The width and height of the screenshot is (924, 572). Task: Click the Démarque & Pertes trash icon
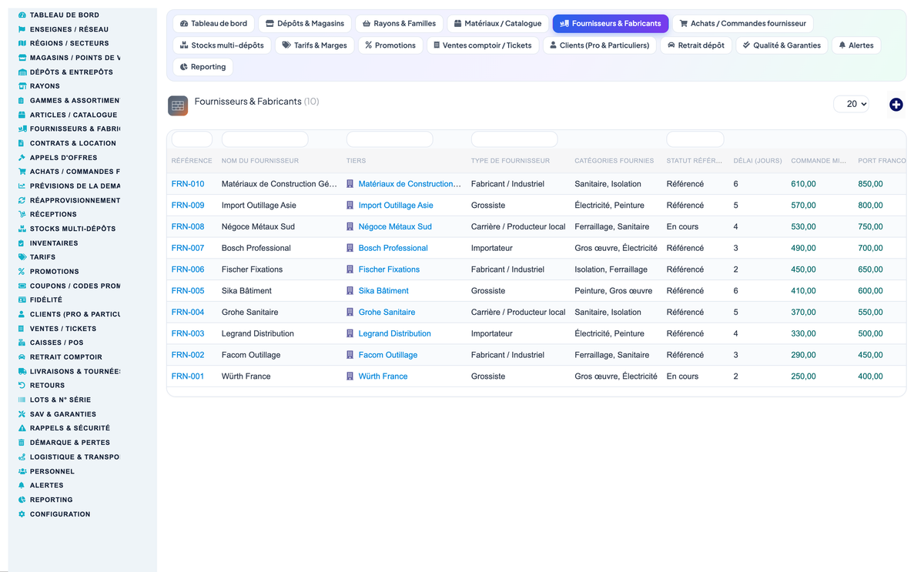(22, 442)
